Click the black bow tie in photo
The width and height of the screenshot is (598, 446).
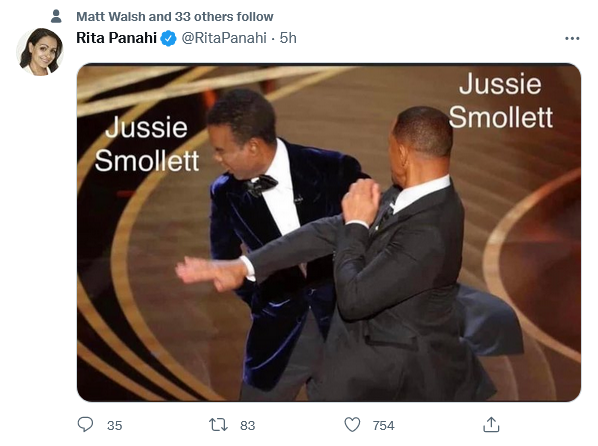[x=261, y=185]
